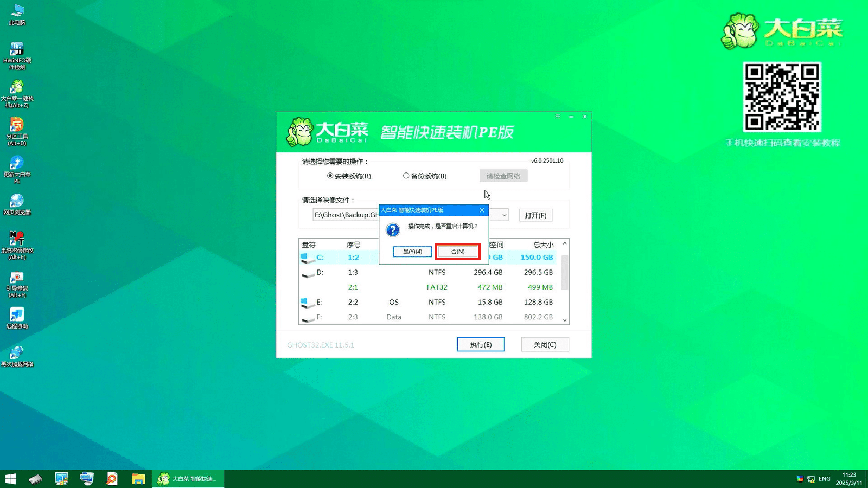Click the 盘符 column header

coord(309,245)
